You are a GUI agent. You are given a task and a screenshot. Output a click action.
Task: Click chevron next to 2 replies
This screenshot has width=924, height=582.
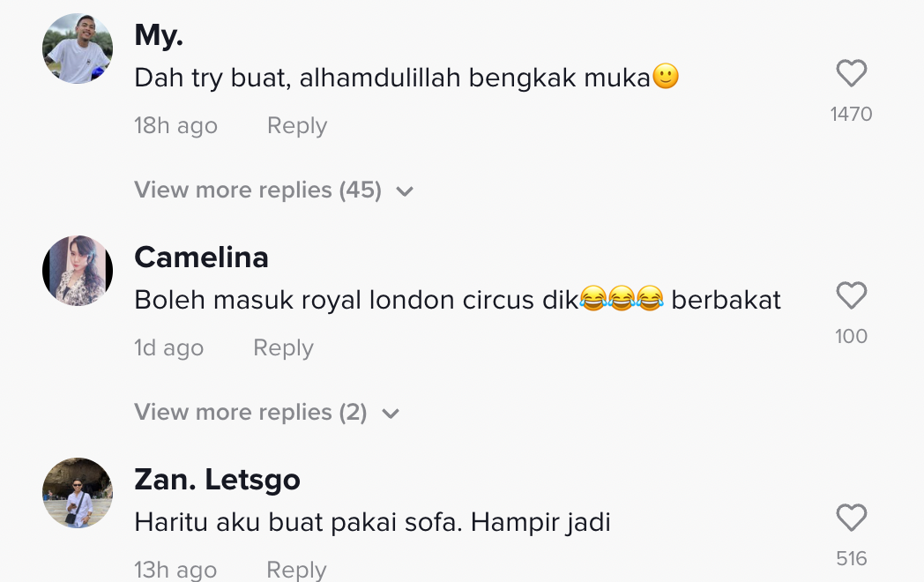point(391,414)
